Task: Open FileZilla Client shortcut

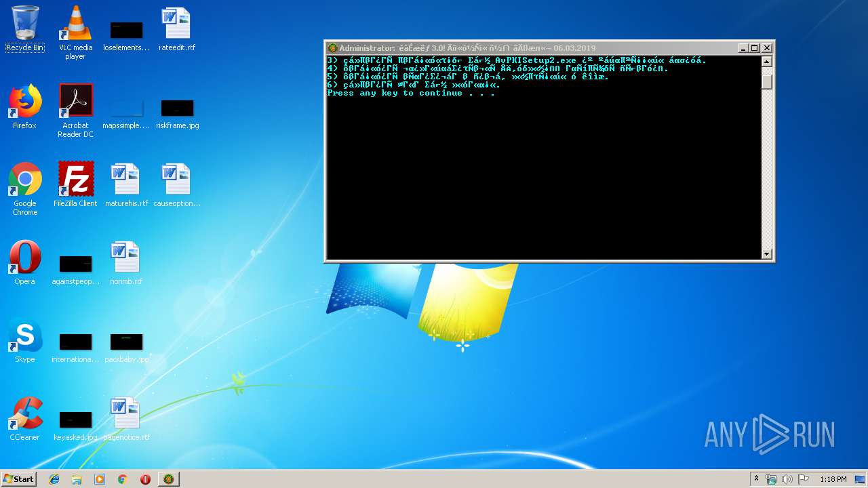Action: point(75,184)
